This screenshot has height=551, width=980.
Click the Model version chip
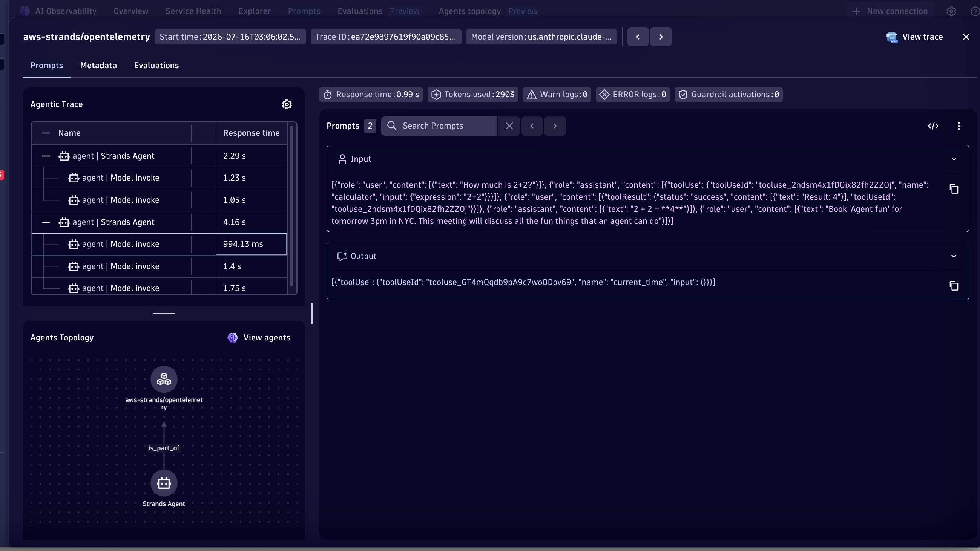pyautogui.click(x=541, y=37)
